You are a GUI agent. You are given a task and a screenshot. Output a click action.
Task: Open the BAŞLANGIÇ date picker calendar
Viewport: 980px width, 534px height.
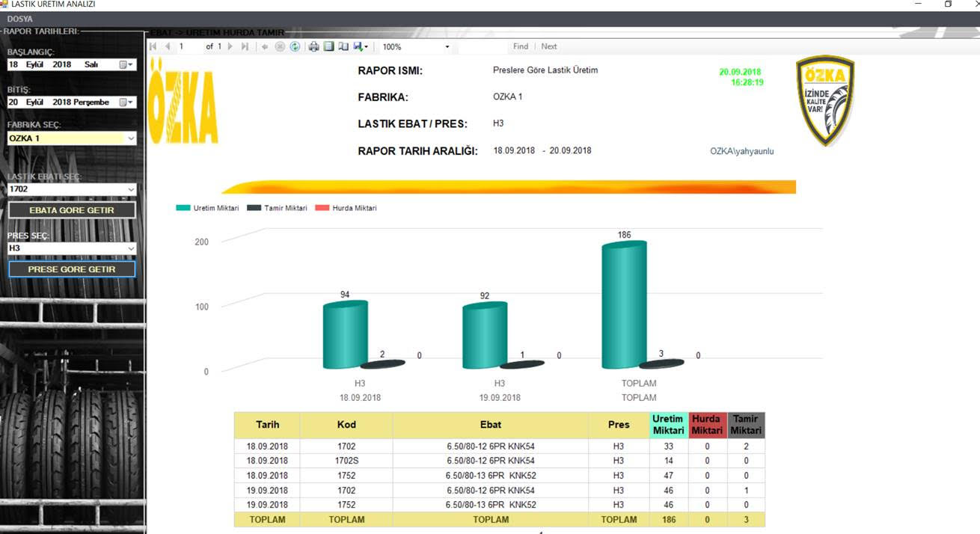pyautogui.click(x=127, y=64)
